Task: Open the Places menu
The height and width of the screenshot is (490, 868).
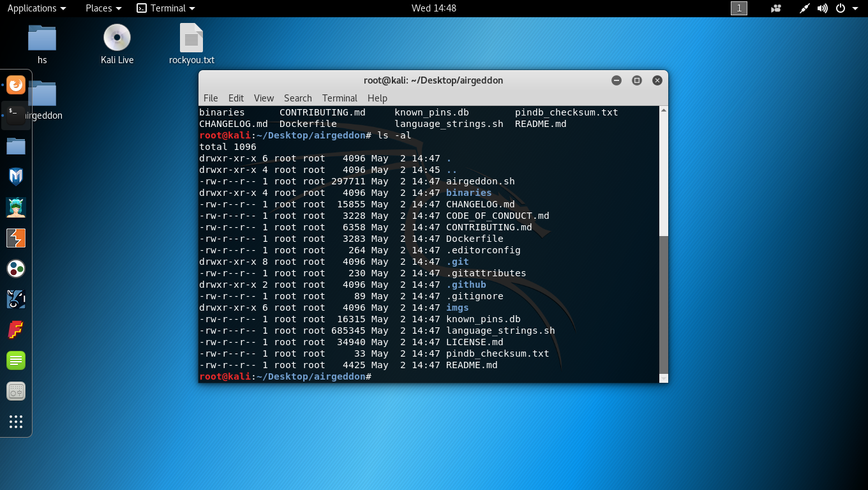Action: [x=103, y=8]
